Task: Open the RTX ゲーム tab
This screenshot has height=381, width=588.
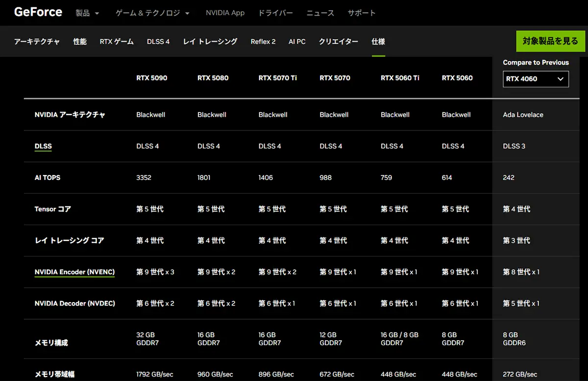Action: point(117,42)
